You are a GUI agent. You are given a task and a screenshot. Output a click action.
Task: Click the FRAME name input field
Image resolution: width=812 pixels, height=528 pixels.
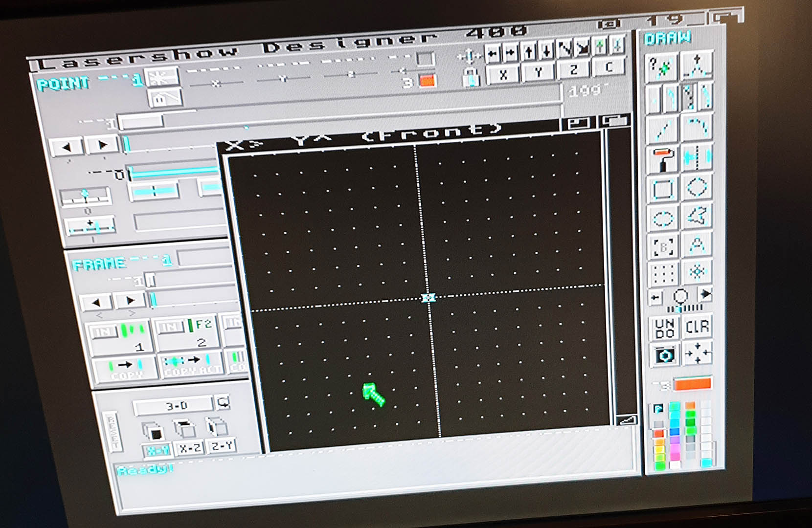[205, 257]
